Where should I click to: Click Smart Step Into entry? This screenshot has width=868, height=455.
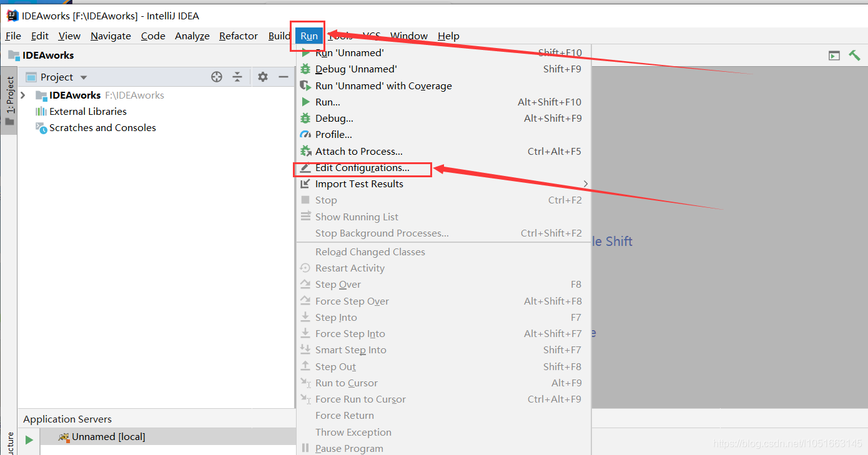tap(443, 350)
